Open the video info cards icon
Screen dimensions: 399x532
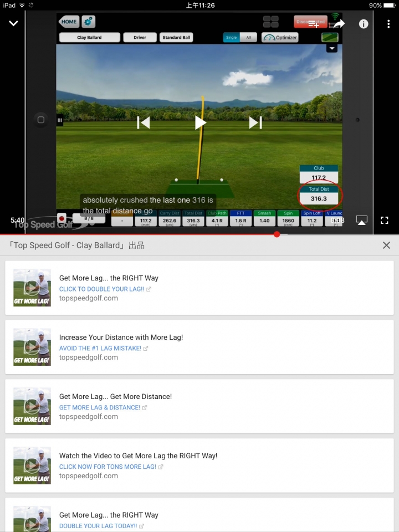pyautogui.click(x=364, y=24)
